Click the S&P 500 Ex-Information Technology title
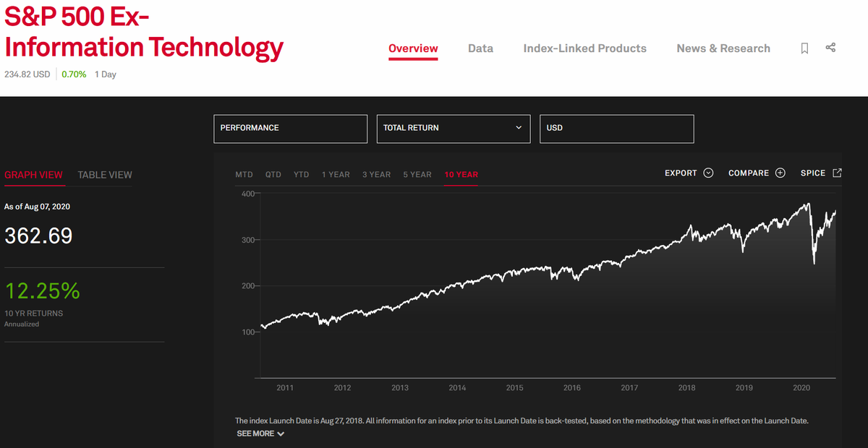Image resolution: width=868 pixels, height=448 pixels. [x=144, y=31]
